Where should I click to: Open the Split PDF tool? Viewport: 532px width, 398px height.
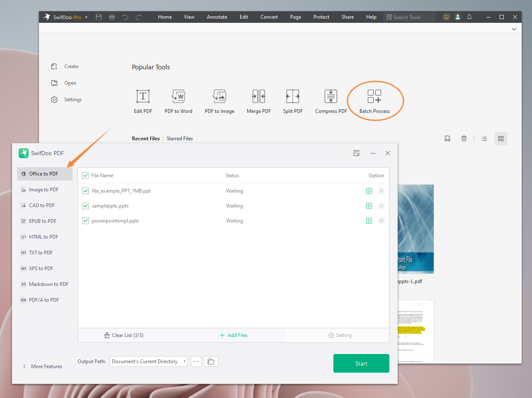click(x=293, y=101)
